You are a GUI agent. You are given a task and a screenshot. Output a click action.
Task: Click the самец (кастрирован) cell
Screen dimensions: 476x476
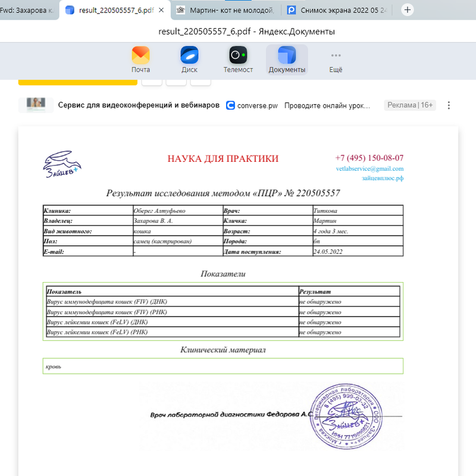pos(178,242)
